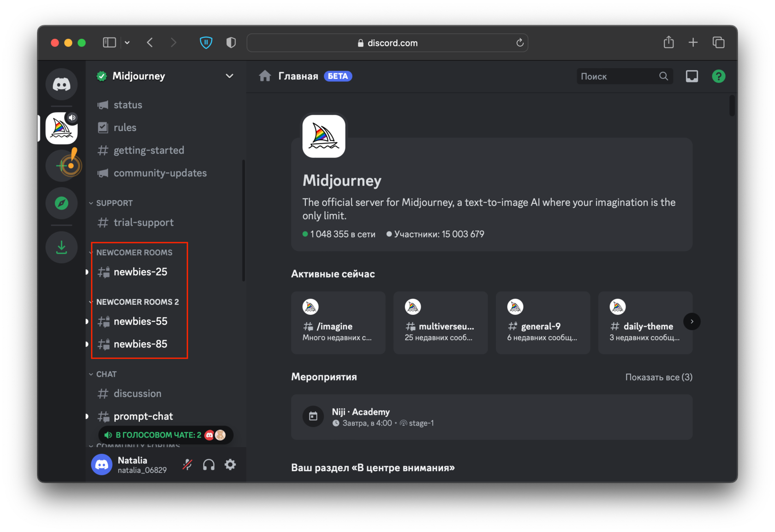Open the orange target server icon
775x532 pixels.
(61, 166)
